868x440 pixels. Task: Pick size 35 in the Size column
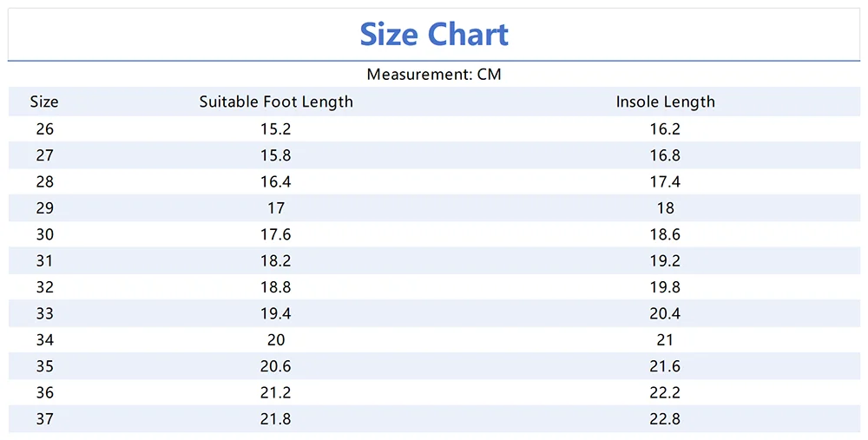[44, 366]
